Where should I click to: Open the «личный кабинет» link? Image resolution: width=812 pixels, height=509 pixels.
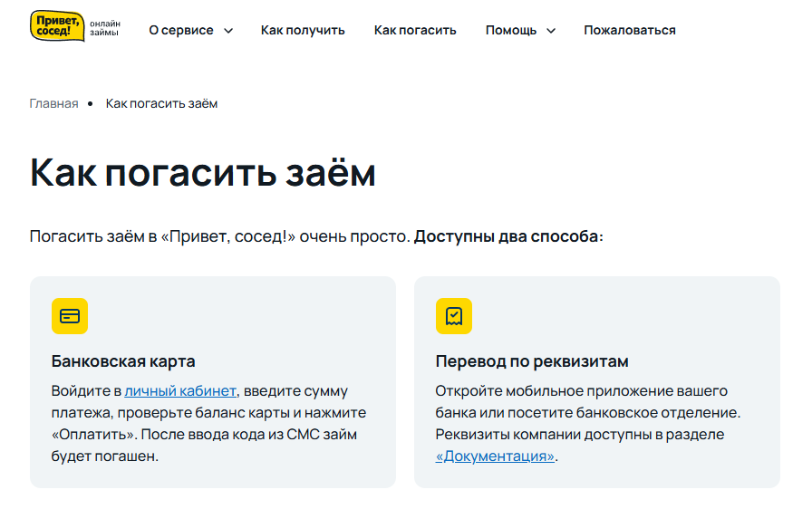(x=180, y=391)
